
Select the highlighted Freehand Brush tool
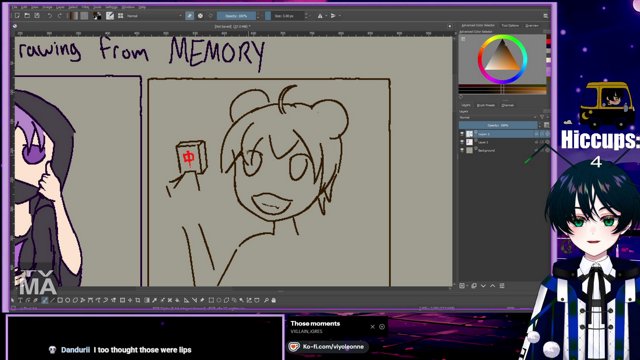pos(44,300)
